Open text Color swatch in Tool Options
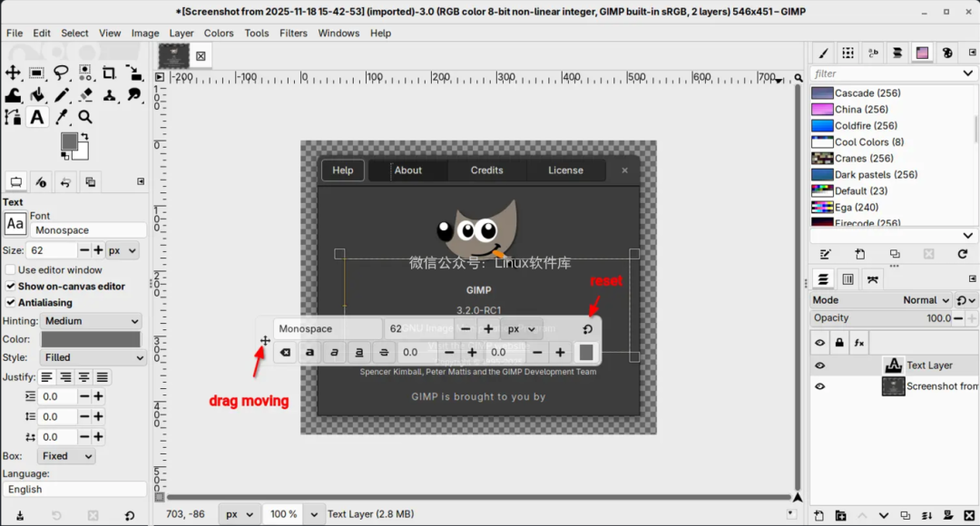Screen dimensions: 980x526 (x=92, y=339)
